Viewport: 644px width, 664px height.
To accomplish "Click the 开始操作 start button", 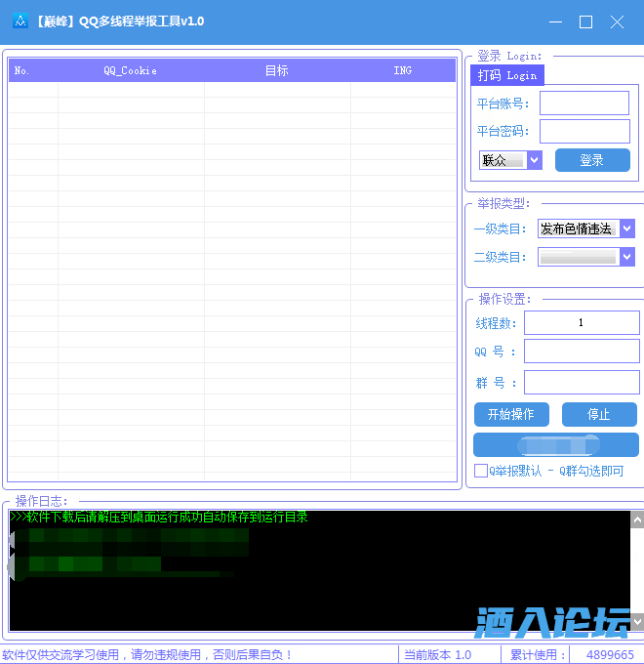I will [511, 414].
